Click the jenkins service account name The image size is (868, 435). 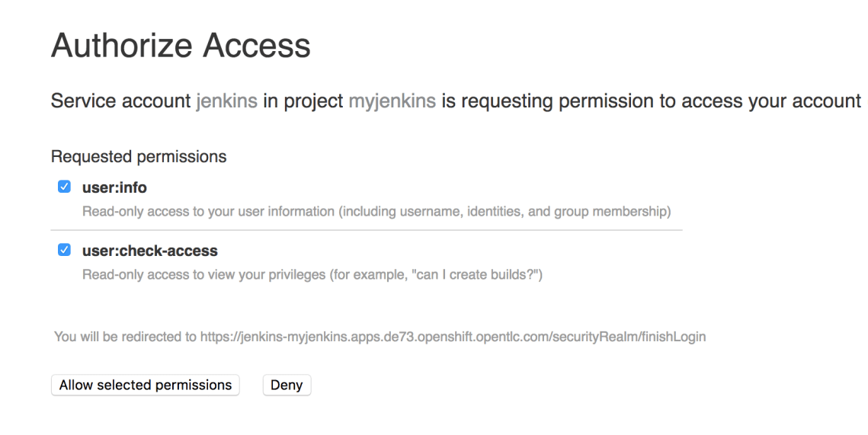tap(226, 101)
